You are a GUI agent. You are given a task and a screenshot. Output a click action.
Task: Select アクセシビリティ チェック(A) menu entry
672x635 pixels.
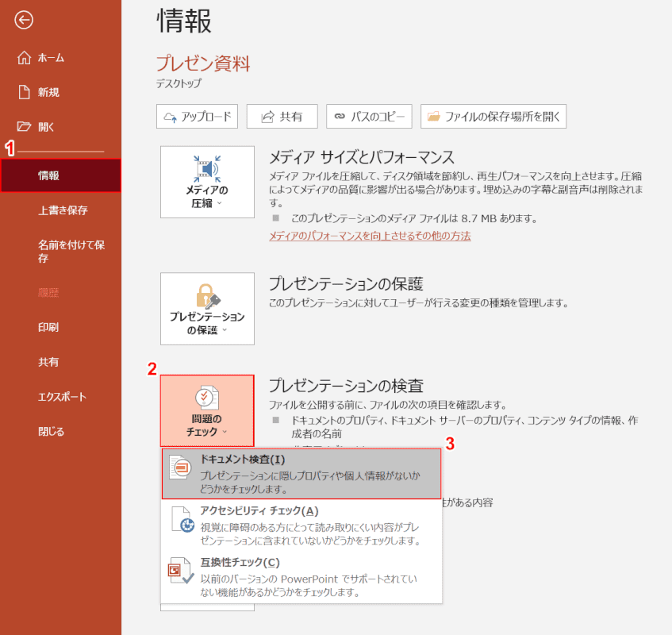click(x=301, y=525)
